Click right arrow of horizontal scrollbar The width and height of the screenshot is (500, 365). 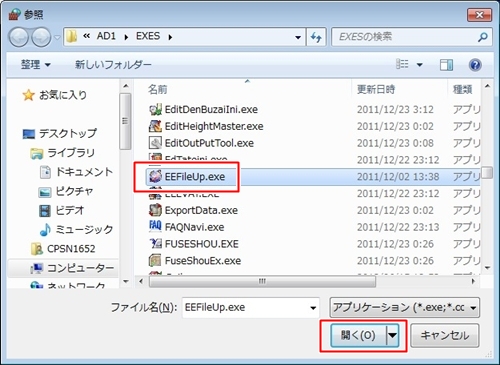[x=473, y=281]
